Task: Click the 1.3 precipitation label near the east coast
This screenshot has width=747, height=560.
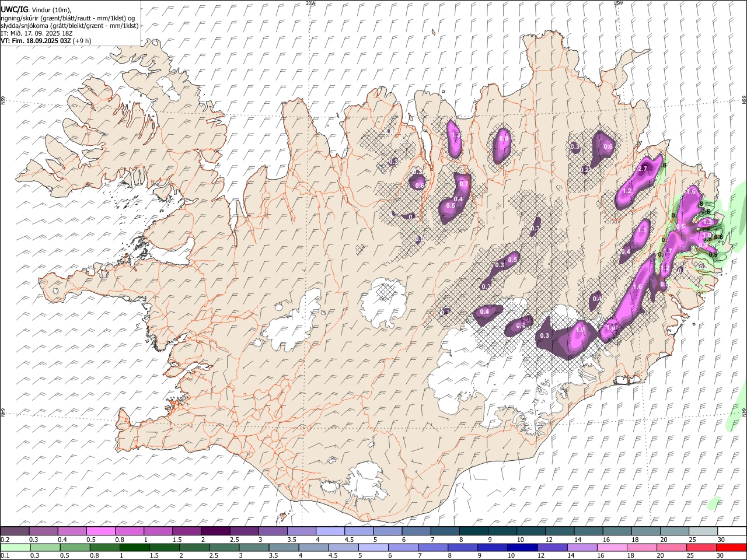Action: (707, 222)
